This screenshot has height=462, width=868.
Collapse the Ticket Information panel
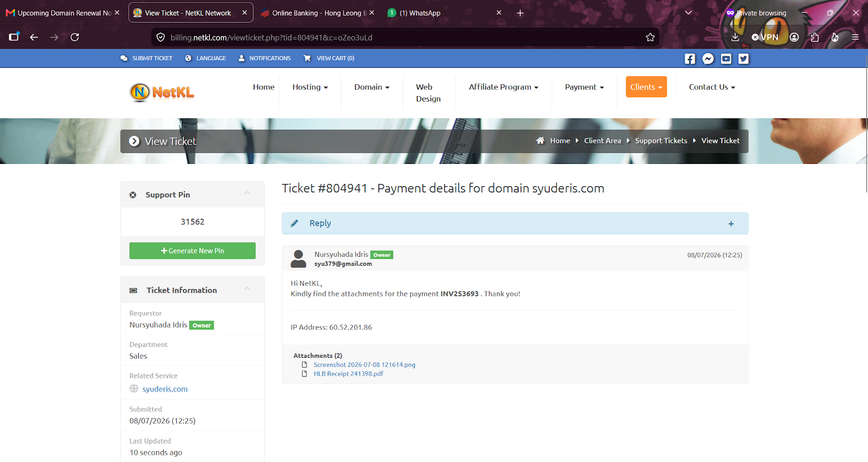(x=247, y=289)
